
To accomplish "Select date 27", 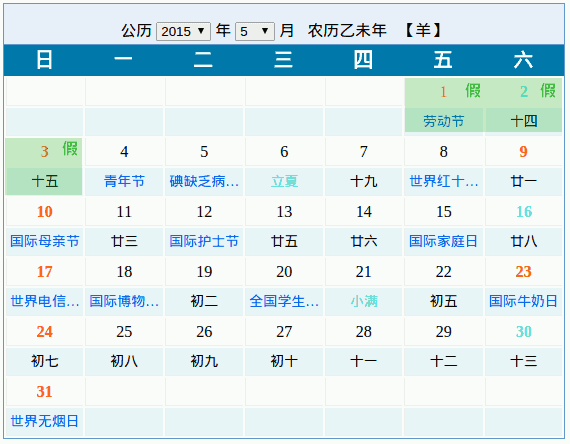I will [x=284, y=332].
